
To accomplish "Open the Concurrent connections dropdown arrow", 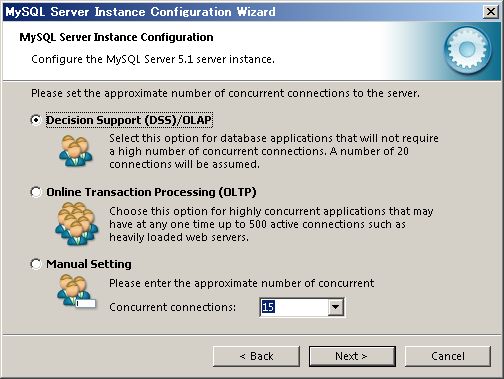I will 335,307.
